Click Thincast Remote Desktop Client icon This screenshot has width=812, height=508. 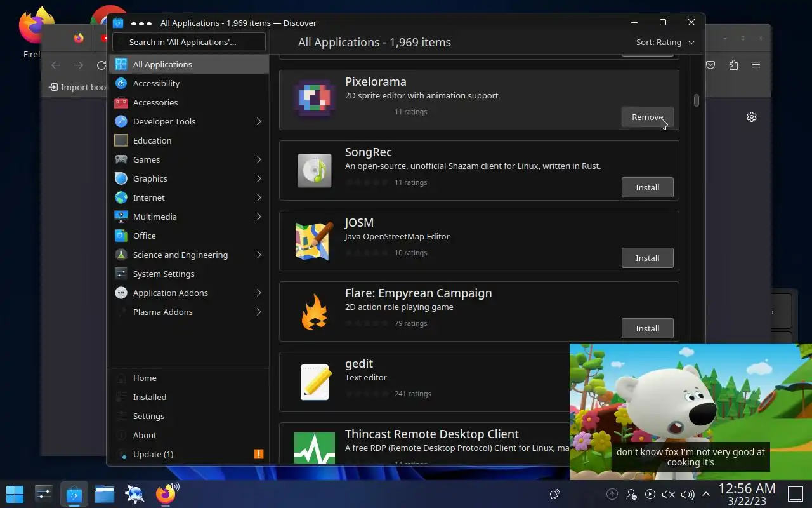point(315,448)
